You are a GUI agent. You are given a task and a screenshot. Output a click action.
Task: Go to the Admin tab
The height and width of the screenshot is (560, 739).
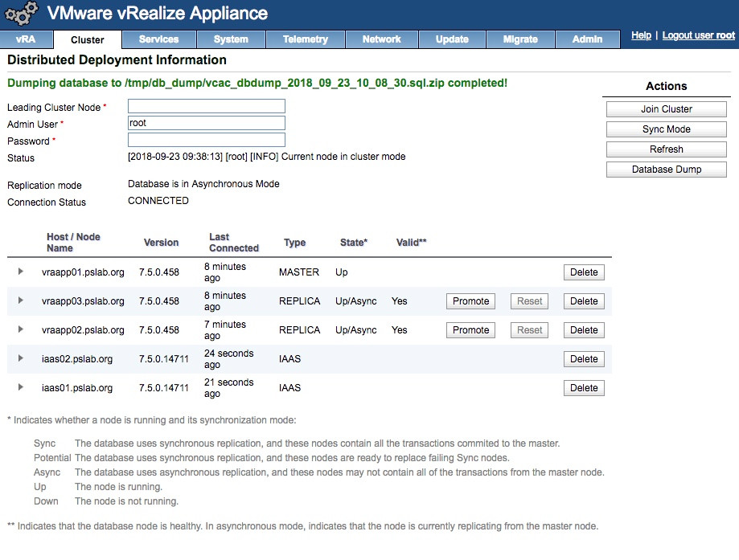coord(587,39)
